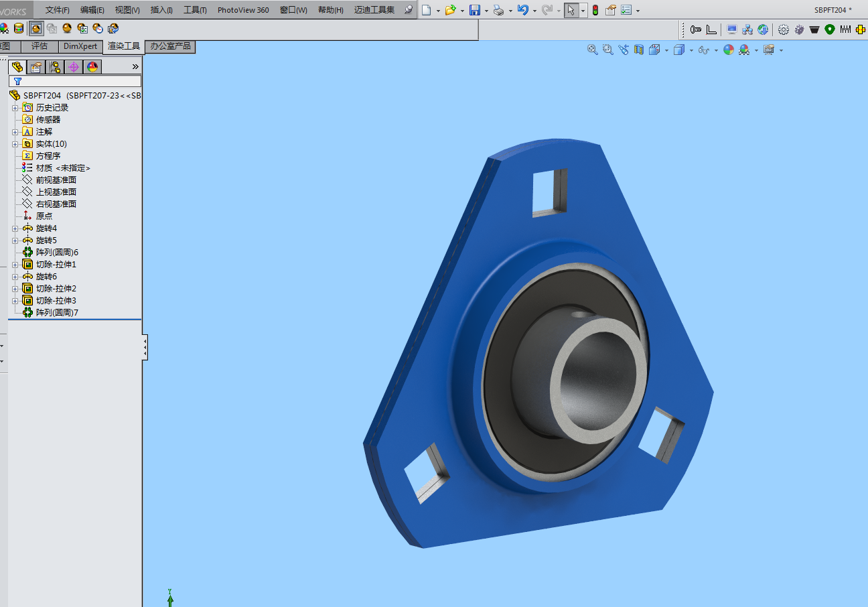This screenshot has width=868, height=607.
Task: Open dropdown arrow next to Undo icon
Action: (x=534, y=11)
